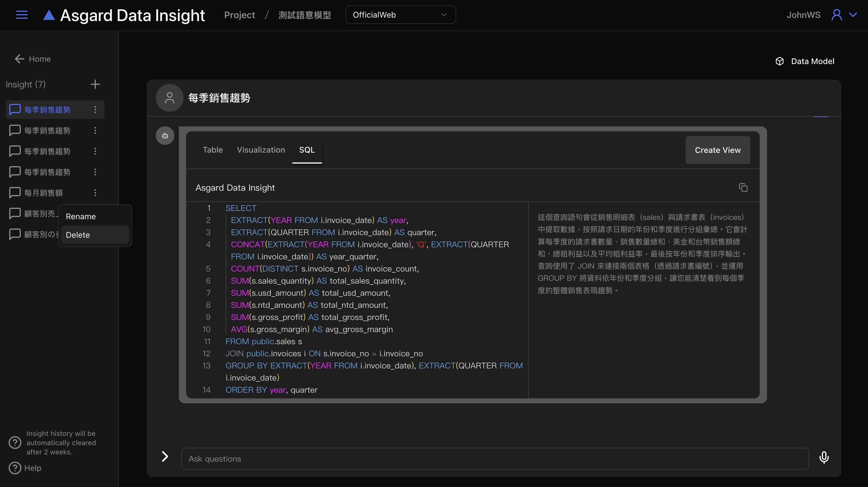The width and height of the screenshot is (868, 487).
Task: Expand the chevron left of Ask questions
Action: [x=165, y=456]
